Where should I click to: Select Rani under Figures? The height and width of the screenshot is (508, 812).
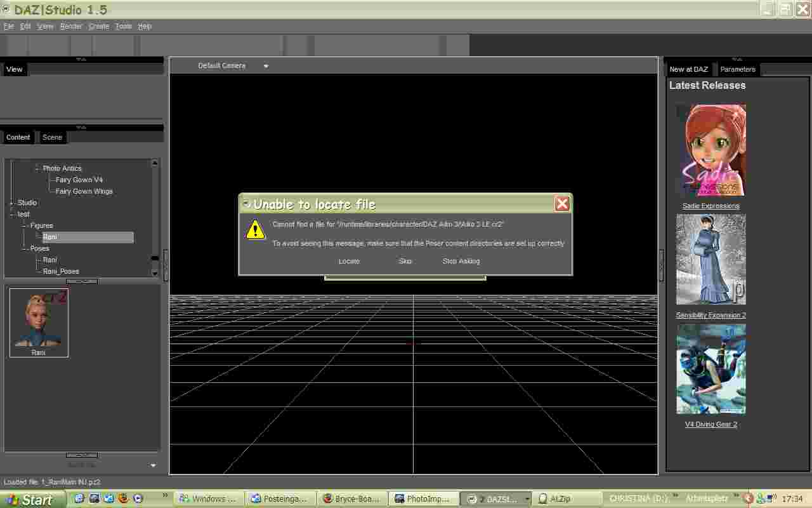click(88, 237)
